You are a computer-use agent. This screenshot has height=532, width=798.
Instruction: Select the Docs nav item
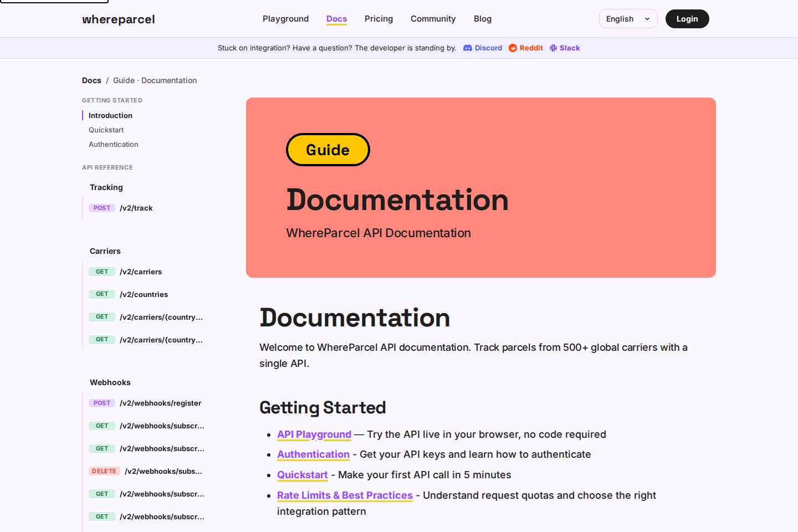[x=336, y=19]
